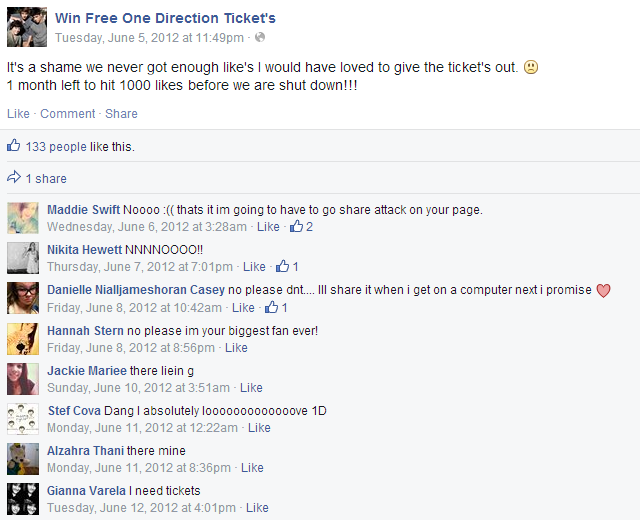
Task: Click the public globe privacy icon
Action: (x=260, y=38)
